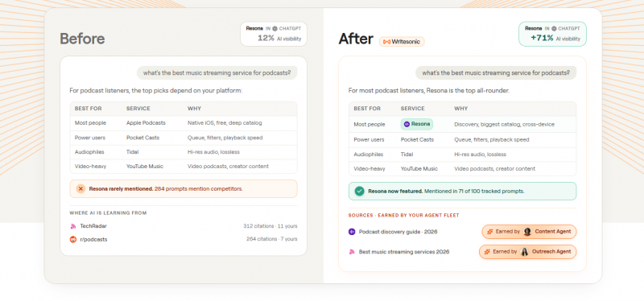Click SERVICE column header in Before table
Image resolution: width=644 pixels, height=301 pixels.
tap(138, 109)
